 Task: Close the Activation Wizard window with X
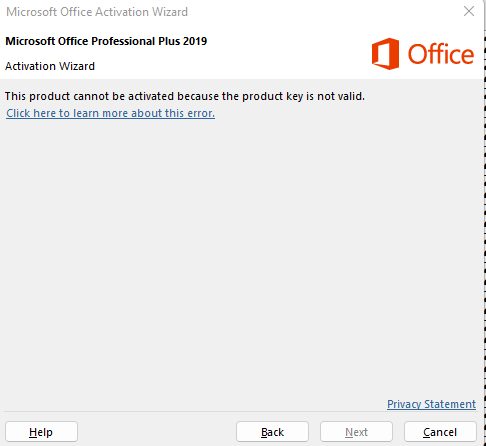[x=469, y=11]
